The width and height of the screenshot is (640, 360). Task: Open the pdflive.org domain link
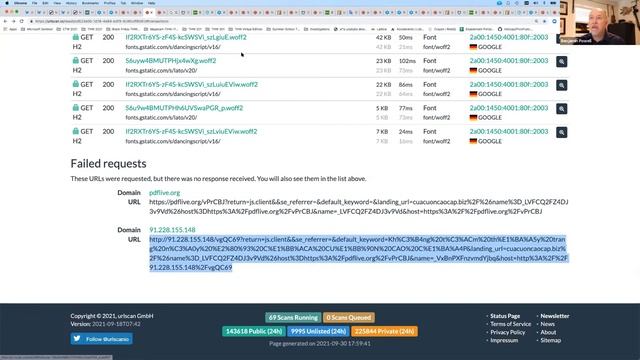[164, 193]
